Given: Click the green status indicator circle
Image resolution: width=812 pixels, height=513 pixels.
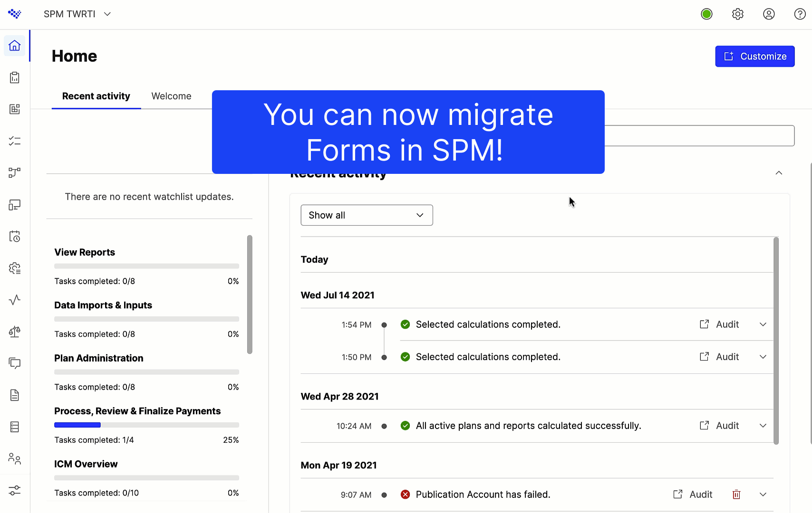Looking at the screenshot, I should click(x=707, y=14).
